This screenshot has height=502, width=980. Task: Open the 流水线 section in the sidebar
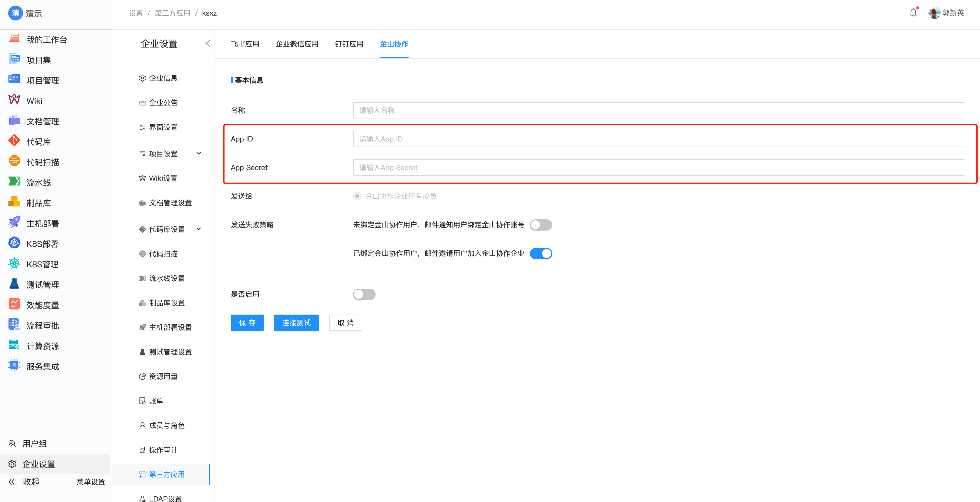pyautogui.click(x=38, y=182)
